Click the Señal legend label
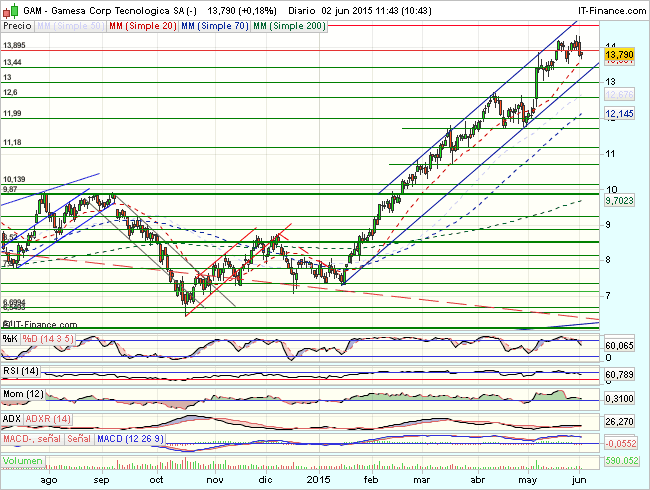The height and width of the screenshot is (490, 650). click(79, 439)
